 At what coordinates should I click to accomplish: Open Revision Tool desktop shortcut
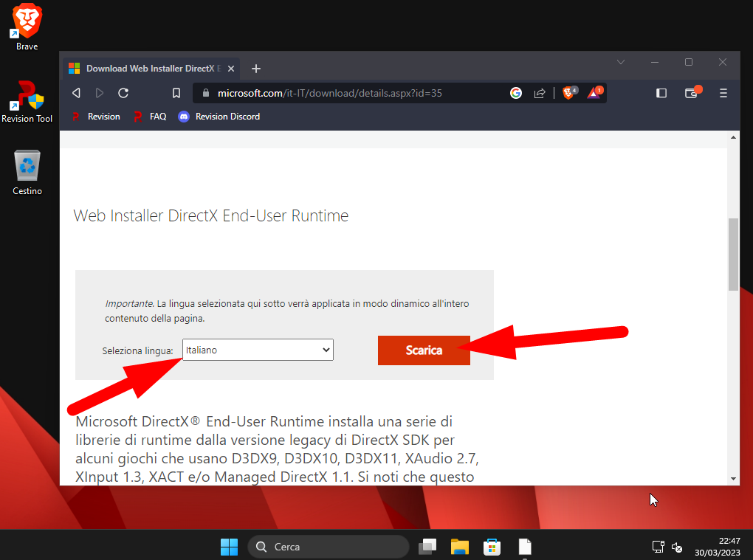27,103
